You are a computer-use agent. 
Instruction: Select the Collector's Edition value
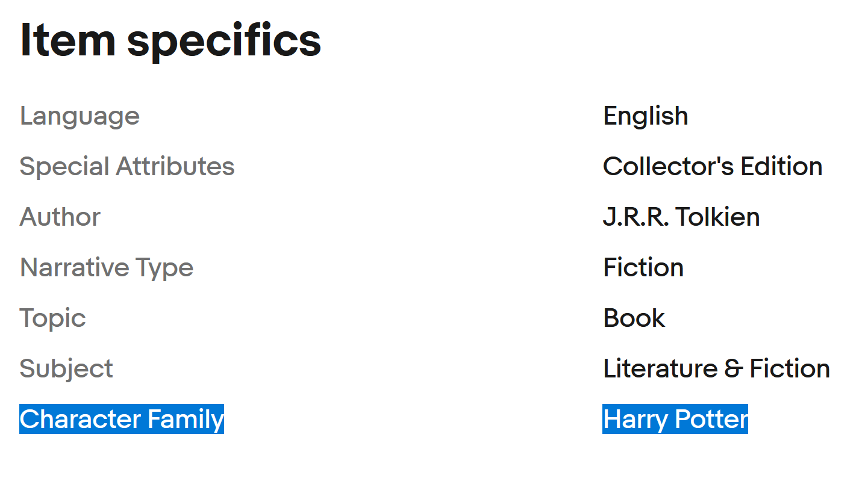pos(713,166)
